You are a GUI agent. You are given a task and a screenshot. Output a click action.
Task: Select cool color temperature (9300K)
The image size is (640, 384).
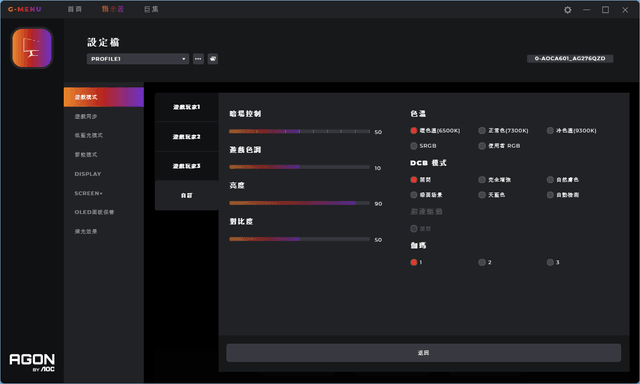pyautogui.click(x=550, y=131)
